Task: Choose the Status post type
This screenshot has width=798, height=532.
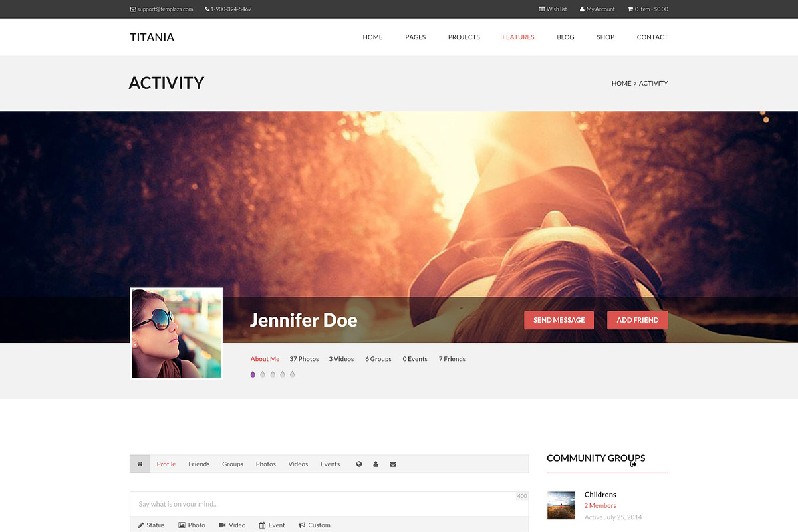Action: click(152, 525)
